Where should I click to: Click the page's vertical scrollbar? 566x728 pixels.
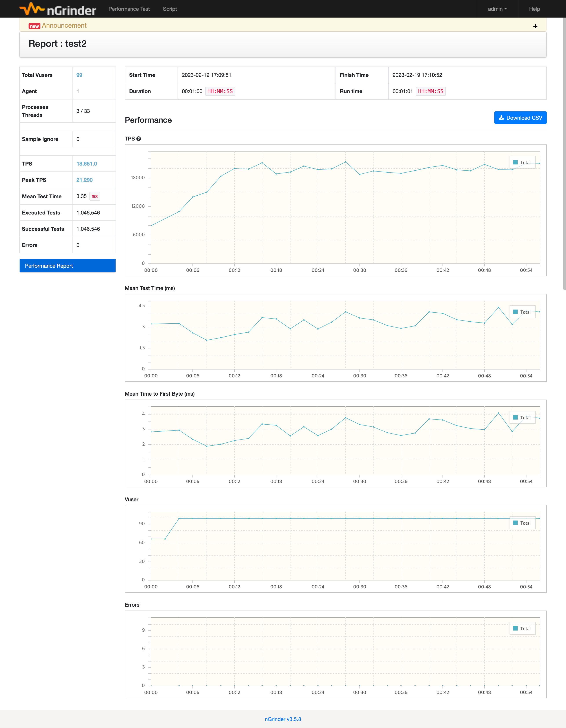click(x=564, y=153)
